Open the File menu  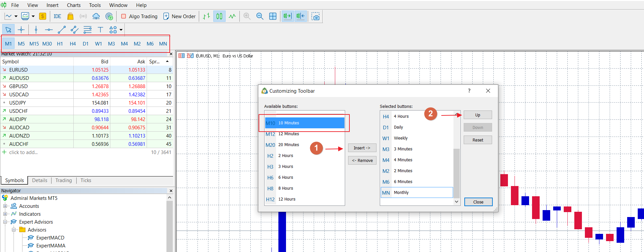pyautogui.click(x=15, y=5)
